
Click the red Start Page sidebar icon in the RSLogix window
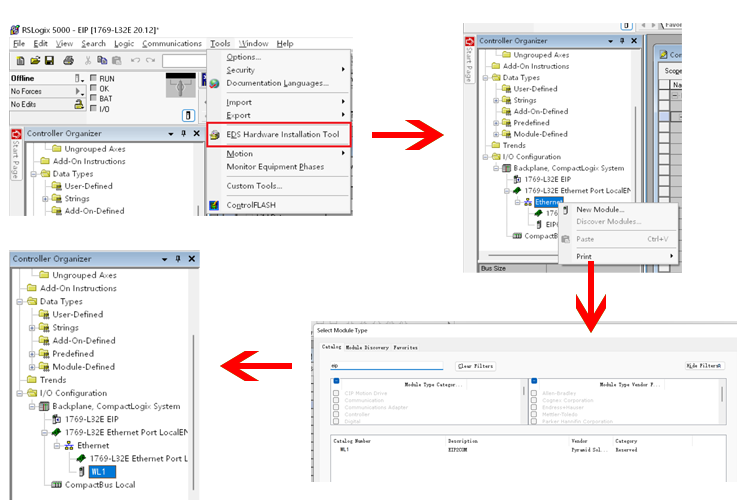tap(16, 133)
